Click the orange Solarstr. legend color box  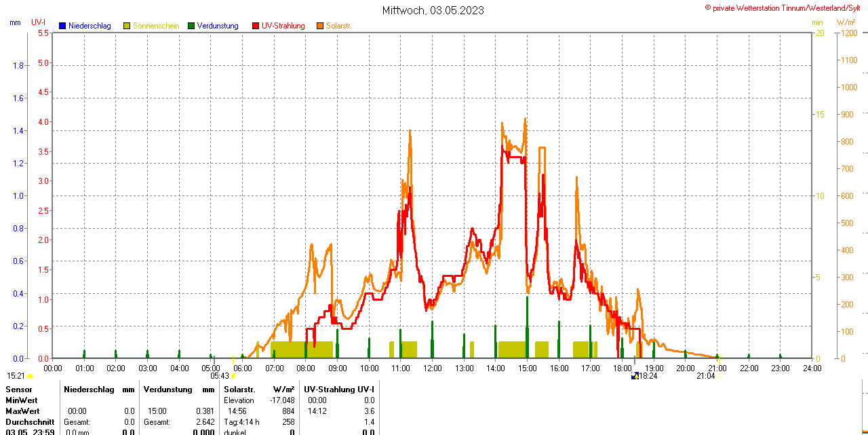pyautogui.click(x=320, y=26)
